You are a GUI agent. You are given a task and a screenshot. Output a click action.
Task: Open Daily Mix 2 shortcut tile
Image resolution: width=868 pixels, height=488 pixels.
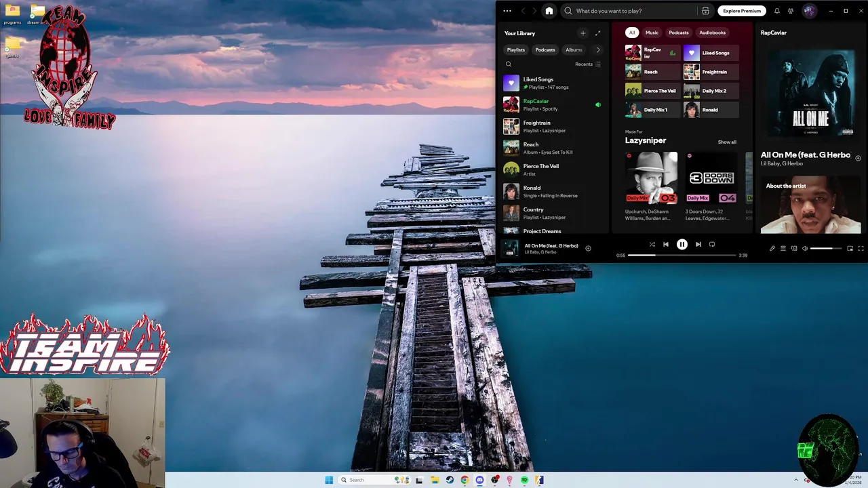click(711, 91)
